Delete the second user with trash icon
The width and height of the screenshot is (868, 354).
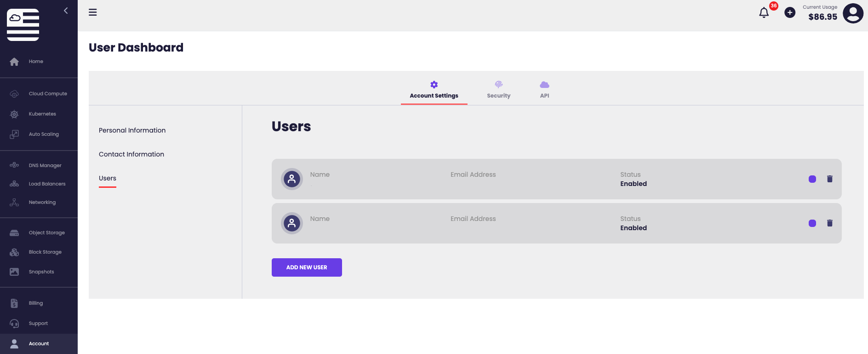coord(830,223)
